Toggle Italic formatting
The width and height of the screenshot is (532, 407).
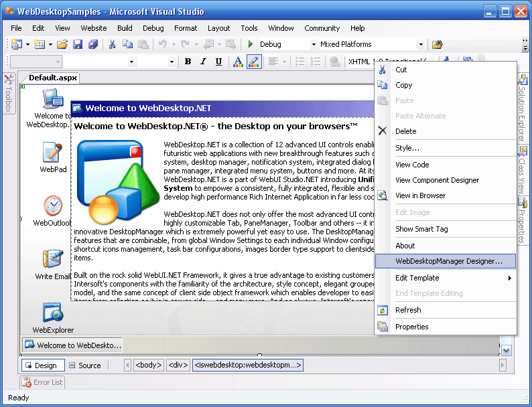(x=203, y=62)
